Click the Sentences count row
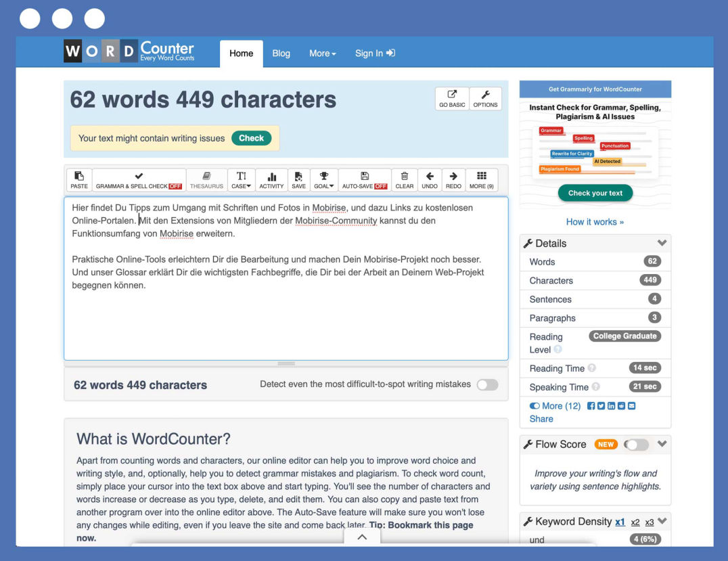This screenshot has height=561, width=728. pyautogui.click(x=595, y=299)
